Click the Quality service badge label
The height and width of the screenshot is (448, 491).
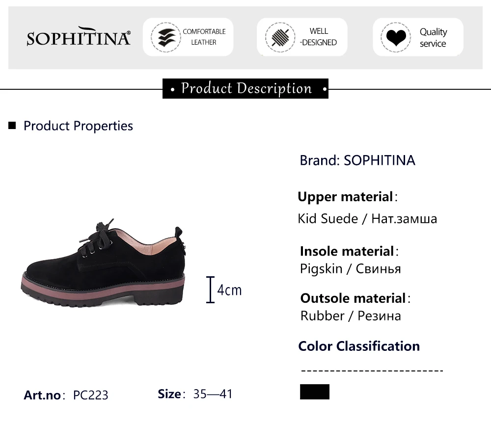pos(433,38)
